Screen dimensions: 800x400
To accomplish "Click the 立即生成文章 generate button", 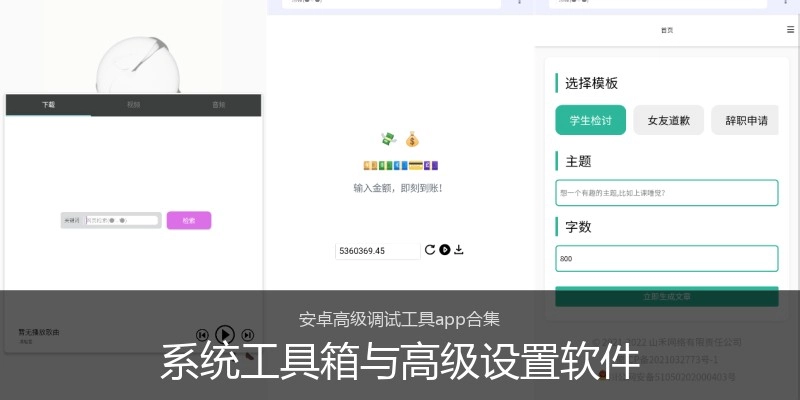I will coord(667,296).
